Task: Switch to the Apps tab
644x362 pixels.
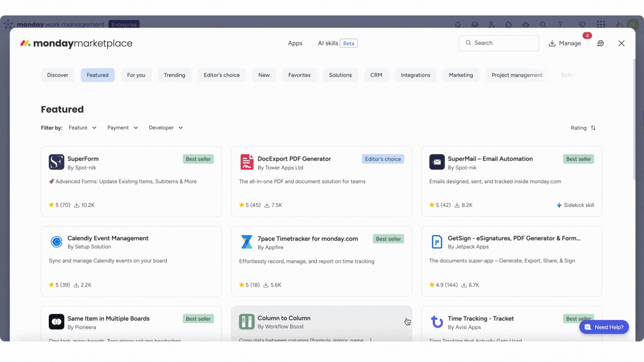Action: coord(295,43)
